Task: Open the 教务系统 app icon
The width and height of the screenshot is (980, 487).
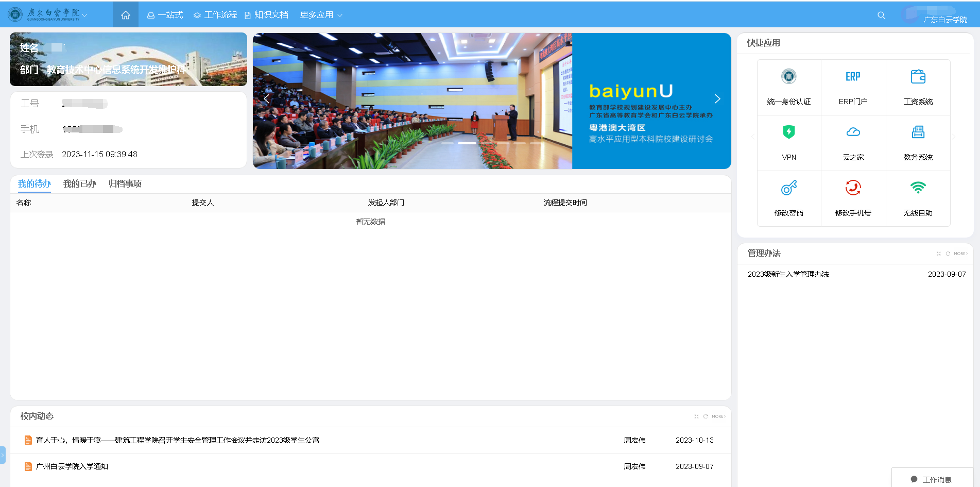Action: coord(918,132)
